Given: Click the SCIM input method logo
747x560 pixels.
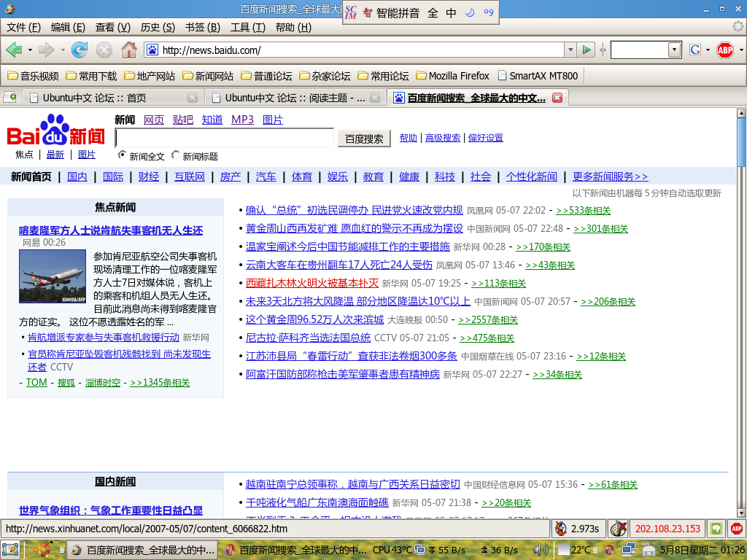Looking at the screenshot, I should pyautogui.click(x=351, y=13).
